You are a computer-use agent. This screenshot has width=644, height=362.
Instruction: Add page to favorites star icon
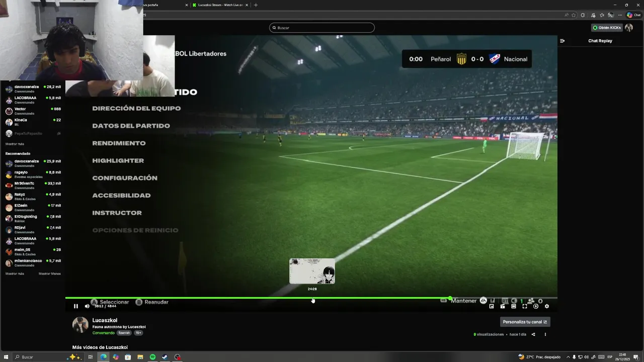pyautogui.click(x=574, y=15)
